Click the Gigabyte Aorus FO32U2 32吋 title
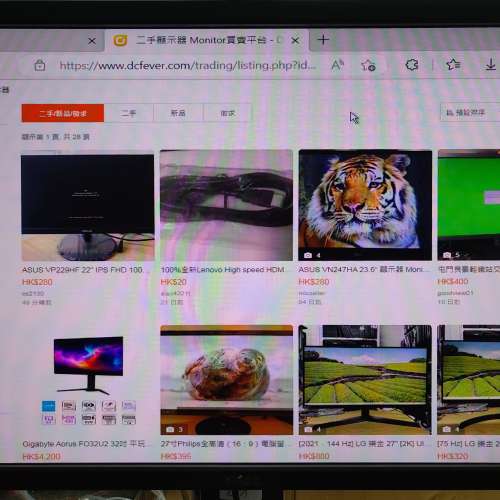The height and width of the screenshot is (500, 500). coord(84,444)
